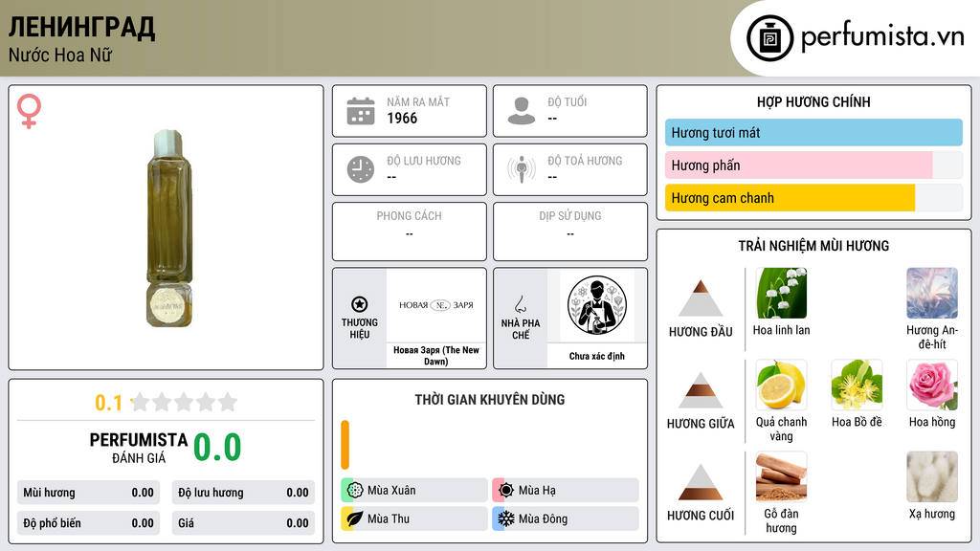The height and width of the screenshot is (551, 980).
Task: Click the Dịp sử dụng card
Action: click(570, 231)
